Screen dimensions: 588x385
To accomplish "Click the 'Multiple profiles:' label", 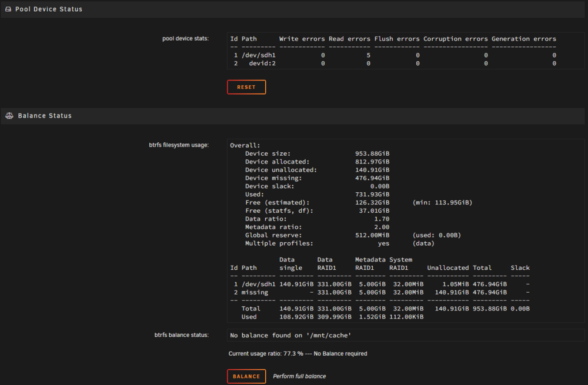I will (279, 243).
